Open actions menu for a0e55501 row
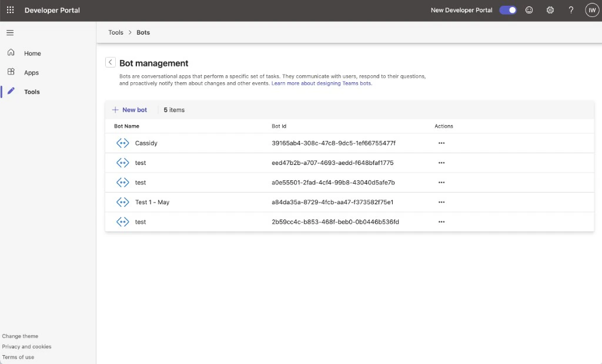Viewport: 602px width, 364px height. (x=442, y=182)
